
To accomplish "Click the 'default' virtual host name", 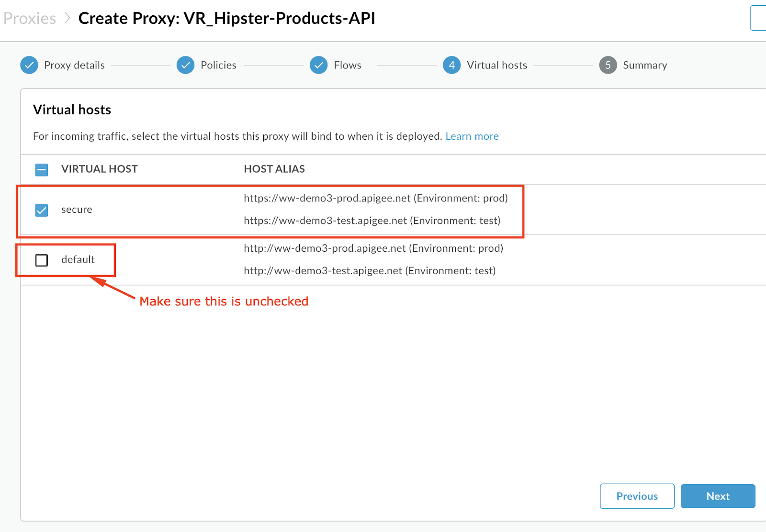I will (x=78, y=259).
